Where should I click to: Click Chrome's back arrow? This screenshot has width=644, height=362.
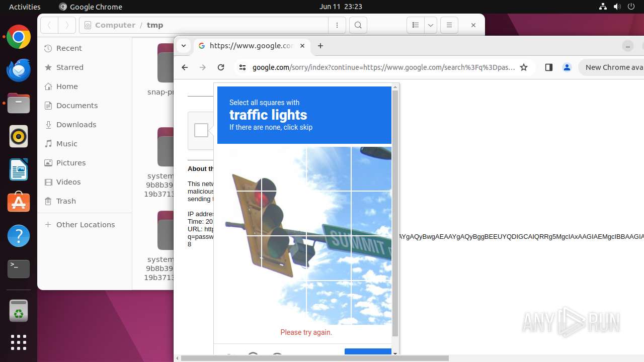[185, 67]
